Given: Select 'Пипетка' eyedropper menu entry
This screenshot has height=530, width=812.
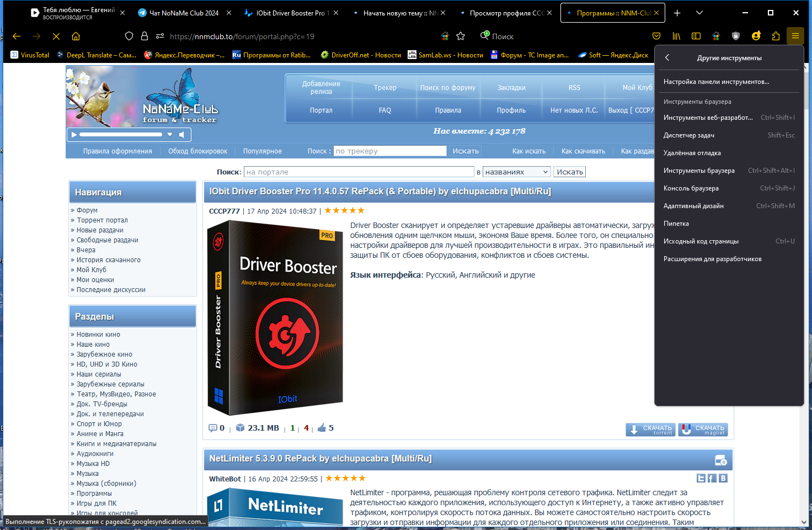Looking at the screenshot, I should 729,224.
